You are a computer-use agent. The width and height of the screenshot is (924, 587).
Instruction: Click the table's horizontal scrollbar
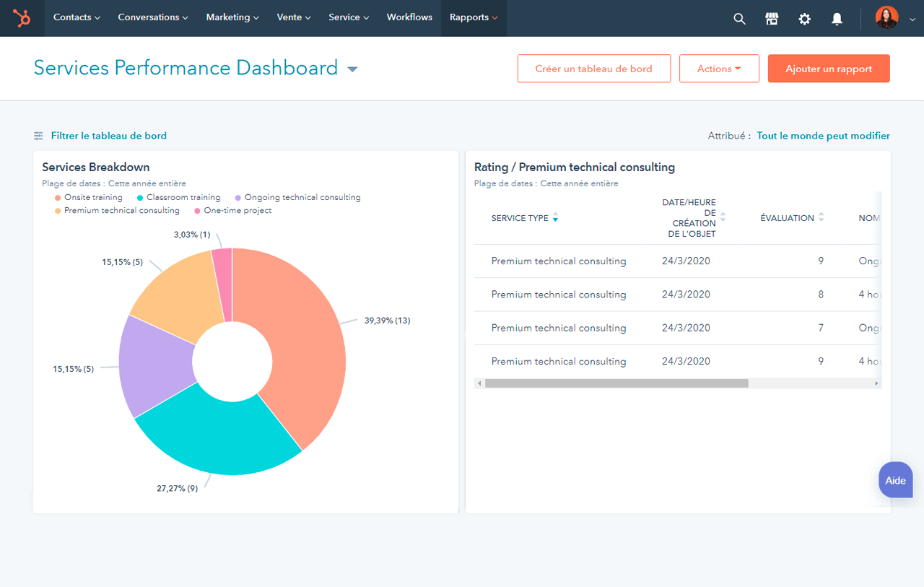pyautogui.click(x=616, y=383)
